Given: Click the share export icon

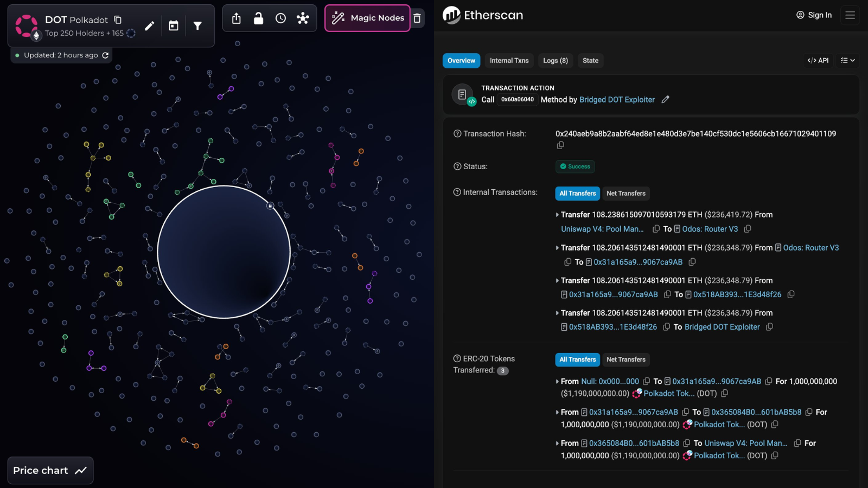Looking at the screenshot, I should (237, 18).
